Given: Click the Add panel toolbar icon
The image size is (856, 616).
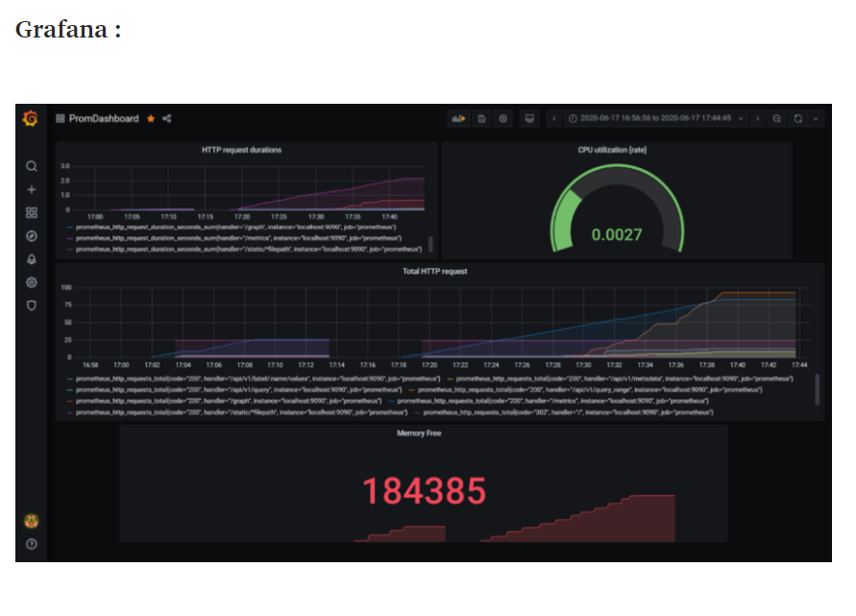Looking at the screenshot, I should [x=458, y=118].
